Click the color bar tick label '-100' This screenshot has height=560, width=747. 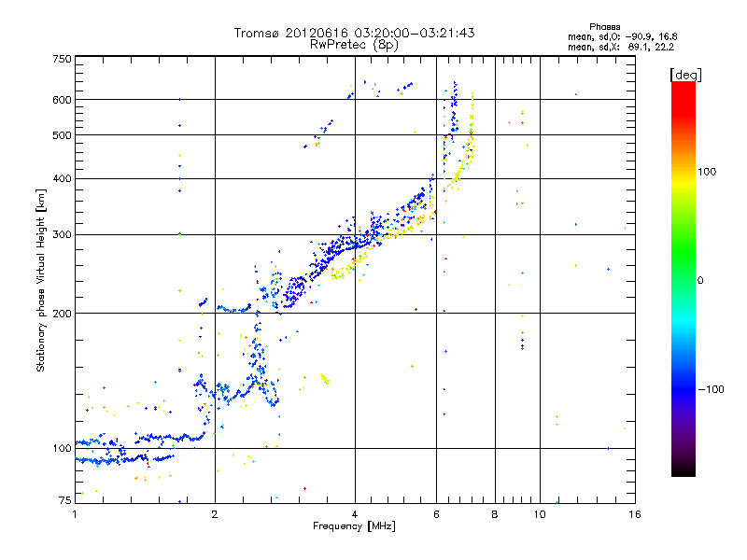pyautogui.click(x=711, y=389)
